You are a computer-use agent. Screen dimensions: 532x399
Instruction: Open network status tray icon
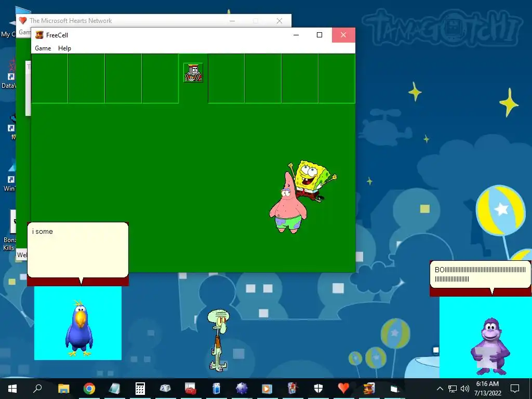pyautogui.click(x=453, y=389)
